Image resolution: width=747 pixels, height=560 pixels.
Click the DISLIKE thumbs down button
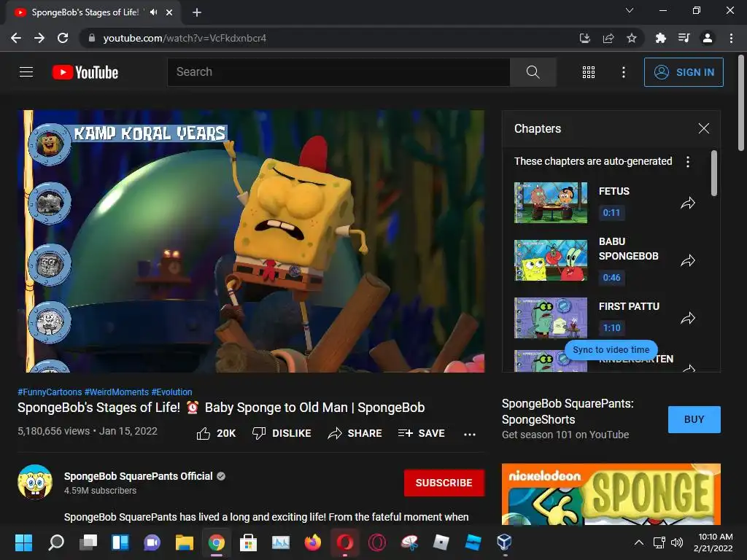pyautogui.click(x=282, y=433)
